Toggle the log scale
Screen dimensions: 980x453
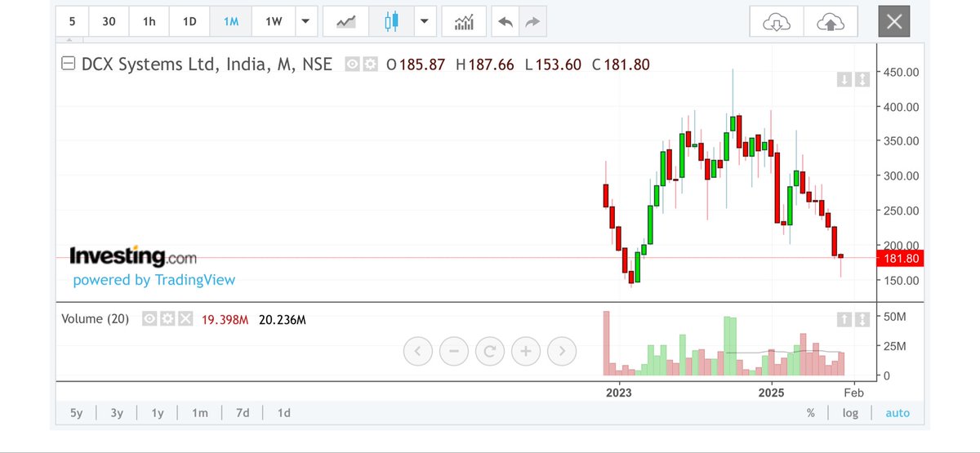pyautogui.click(x=851, y=413)
